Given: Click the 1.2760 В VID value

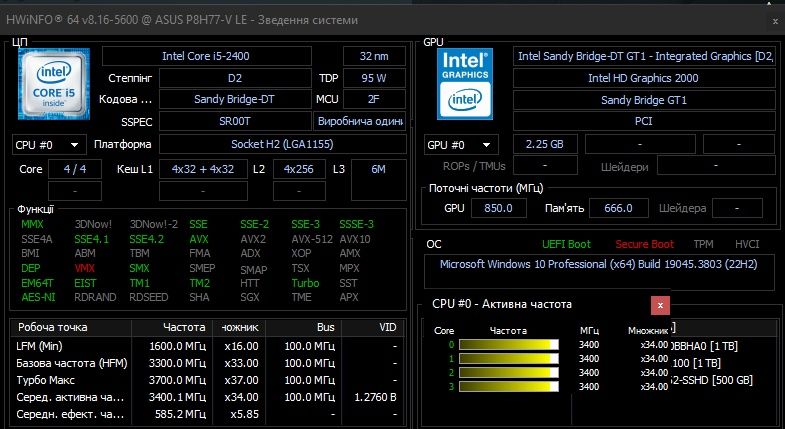Looking at the screenshot, I should [x=375, y=397].
